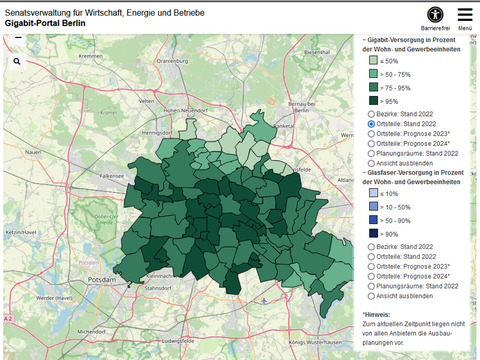Click the Falkensee label on the map
480x360 pixels.
[x=112, y=176]
